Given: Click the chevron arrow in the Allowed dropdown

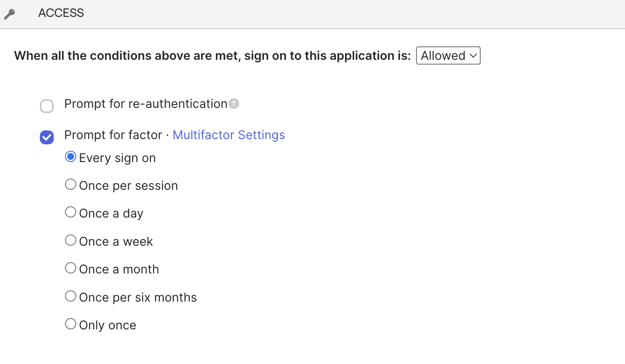Looking at the screenshot, I should pos(473,55).
